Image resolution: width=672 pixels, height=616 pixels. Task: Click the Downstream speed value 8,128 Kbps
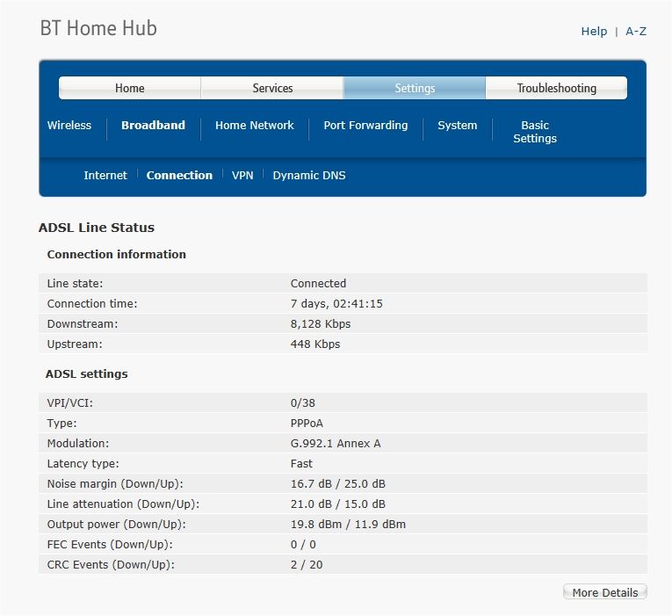(x=321, y=323)
